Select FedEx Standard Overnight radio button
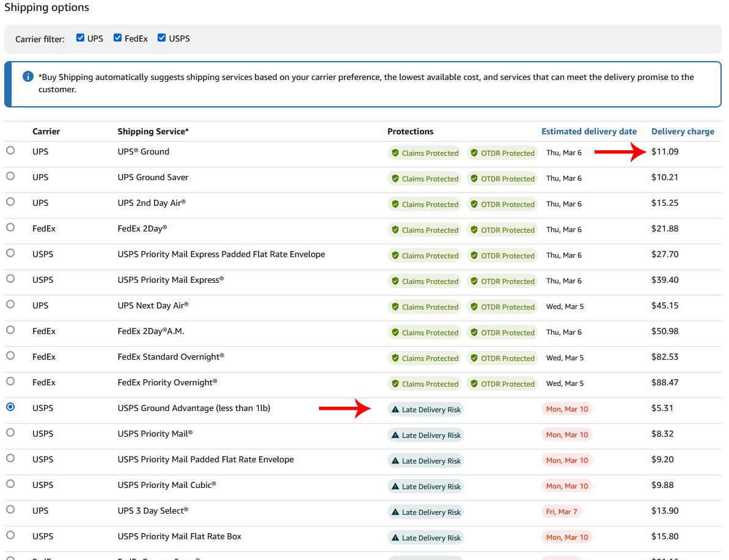The height and width of the screenshot is (560, 729). tap(10, 355)
